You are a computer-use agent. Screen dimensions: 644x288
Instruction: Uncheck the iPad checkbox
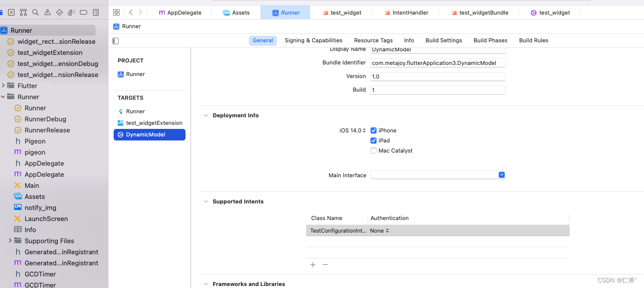click(374, 140)
